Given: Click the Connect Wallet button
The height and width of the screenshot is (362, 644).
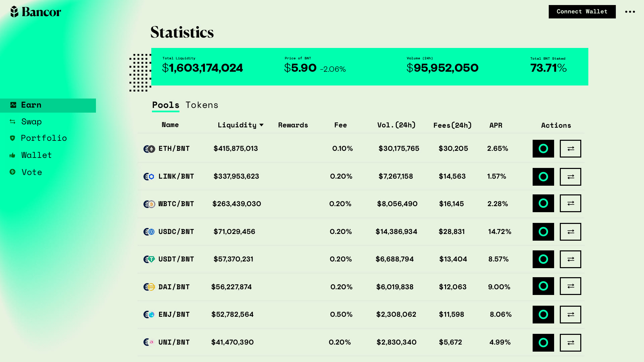Looking at the screenshot, I should [582, 12].
